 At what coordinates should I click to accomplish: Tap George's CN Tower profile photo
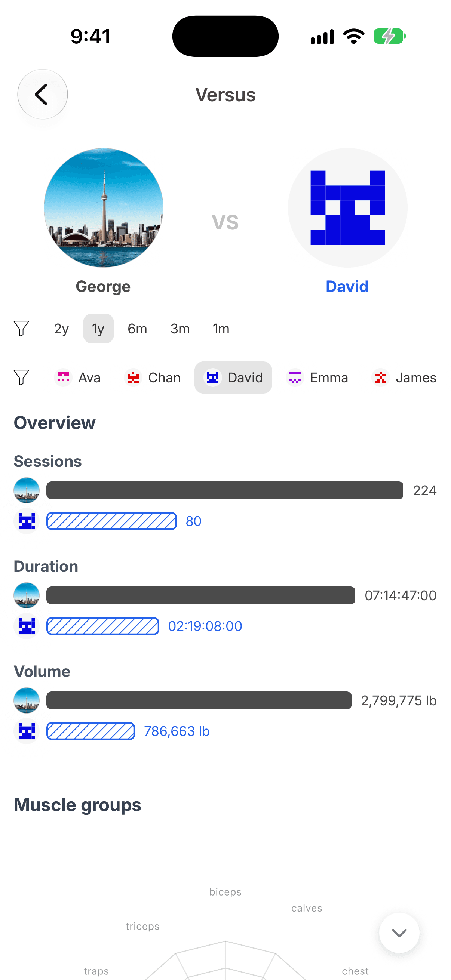(103, 208)
